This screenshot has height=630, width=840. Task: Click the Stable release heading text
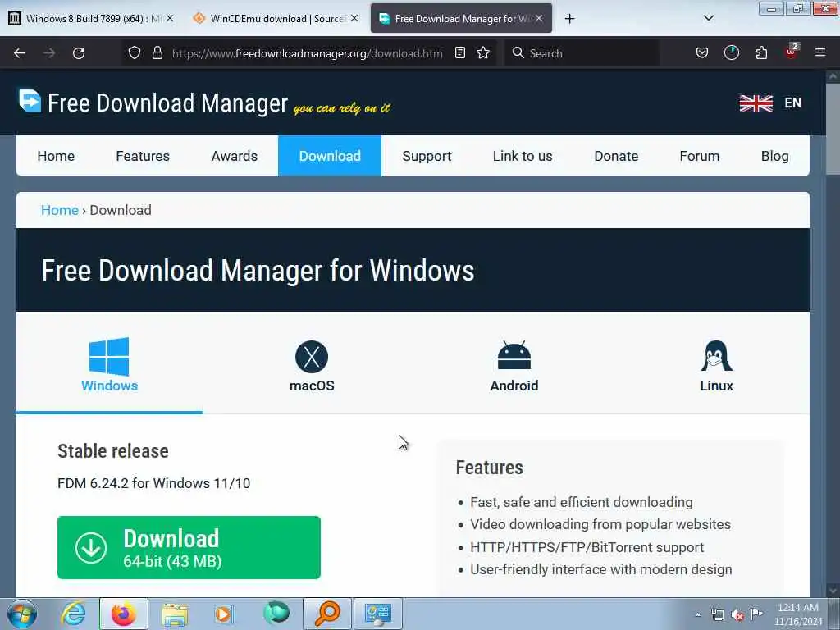coord(113,451)
